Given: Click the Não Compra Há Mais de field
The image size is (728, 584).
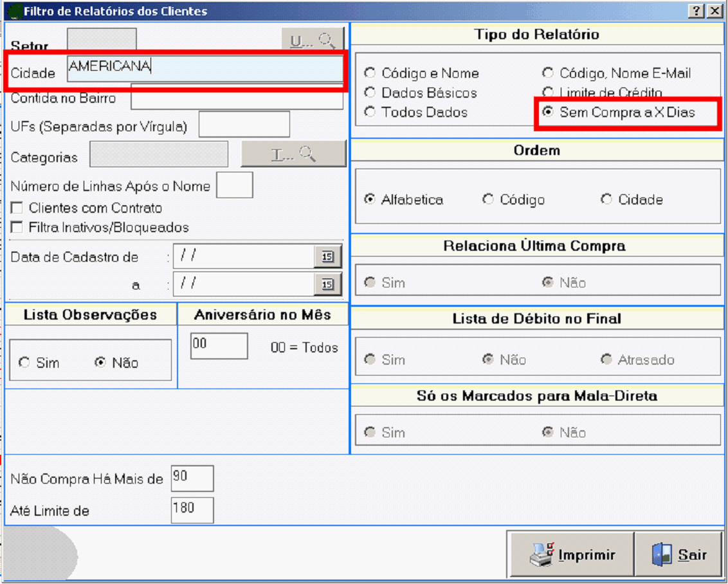Looking at the screenshot, I should tap(192, 479).
